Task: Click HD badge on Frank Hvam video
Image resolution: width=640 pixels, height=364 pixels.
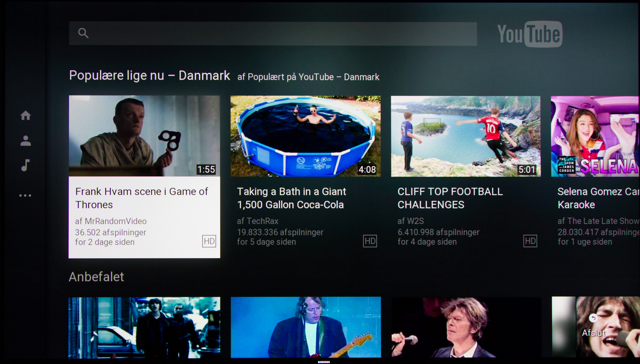Action: click(x=209, y=241)
